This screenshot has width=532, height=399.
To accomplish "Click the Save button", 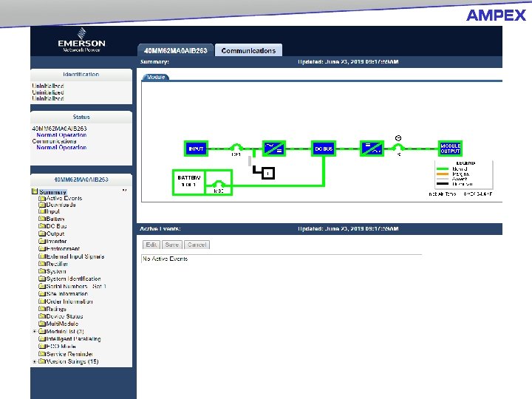I will (x=172, y=245).
